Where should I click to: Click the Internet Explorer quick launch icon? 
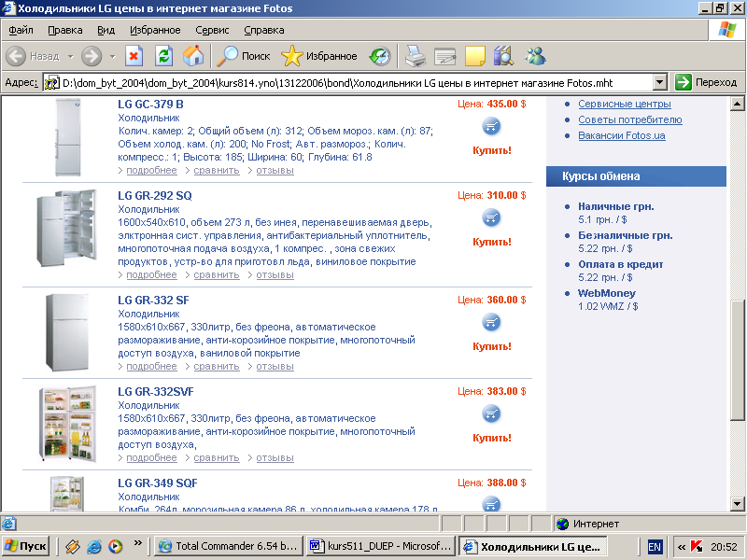(94, 546)
